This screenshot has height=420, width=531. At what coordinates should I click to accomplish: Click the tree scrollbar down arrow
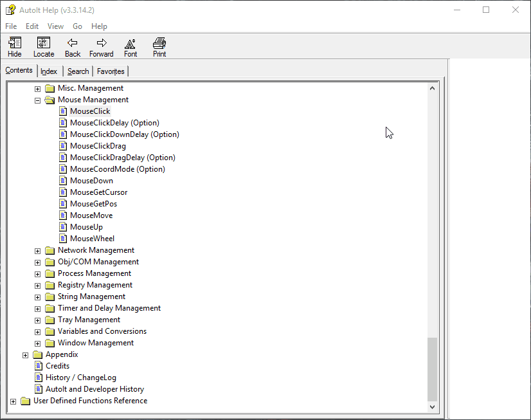[432, 406]
